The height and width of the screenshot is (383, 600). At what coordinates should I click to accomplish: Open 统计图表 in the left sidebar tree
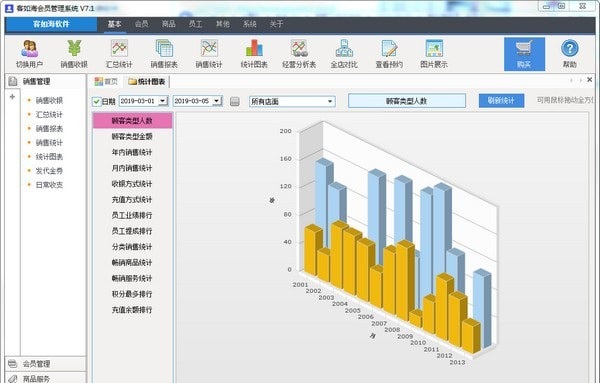[49, 156]
